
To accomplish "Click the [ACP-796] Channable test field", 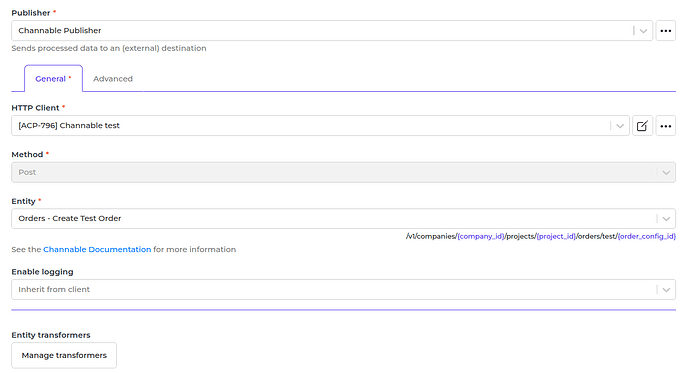I will tap(320, 126).
